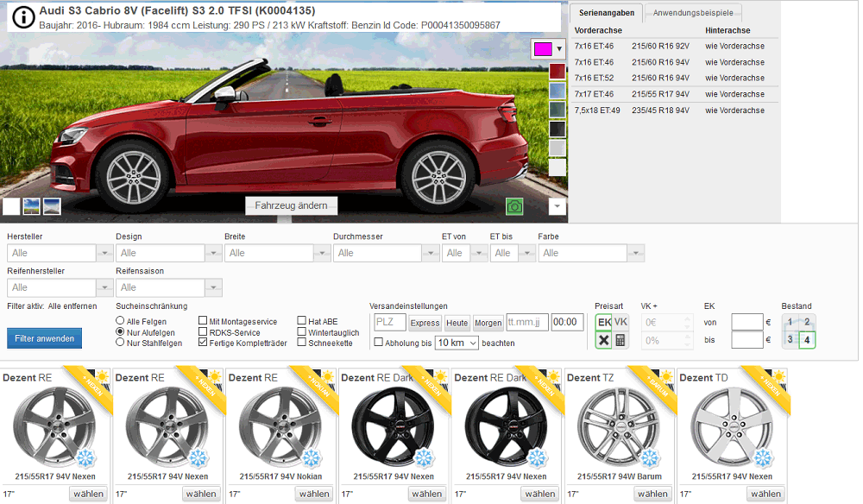Expand the arrow below car color swatches
Viewport: 863px width, 504px height.
point(557,206)
